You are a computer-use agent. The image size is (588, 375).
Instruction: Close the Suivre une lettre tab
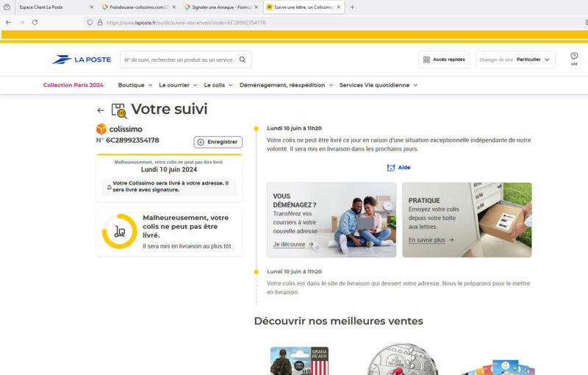339,7
